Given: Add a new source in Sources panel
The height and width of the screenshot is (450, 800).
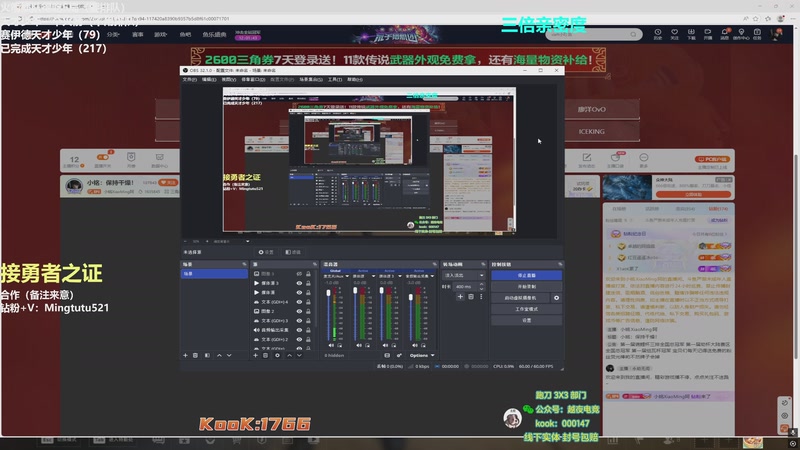Looking at the screenshot, I should point(256,355).
